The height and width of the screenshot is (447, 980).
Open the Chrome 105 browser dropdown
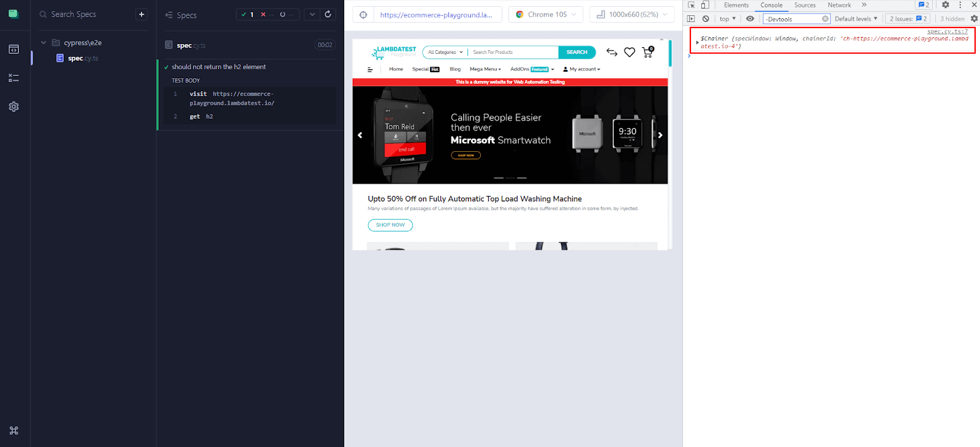(545, 15)
